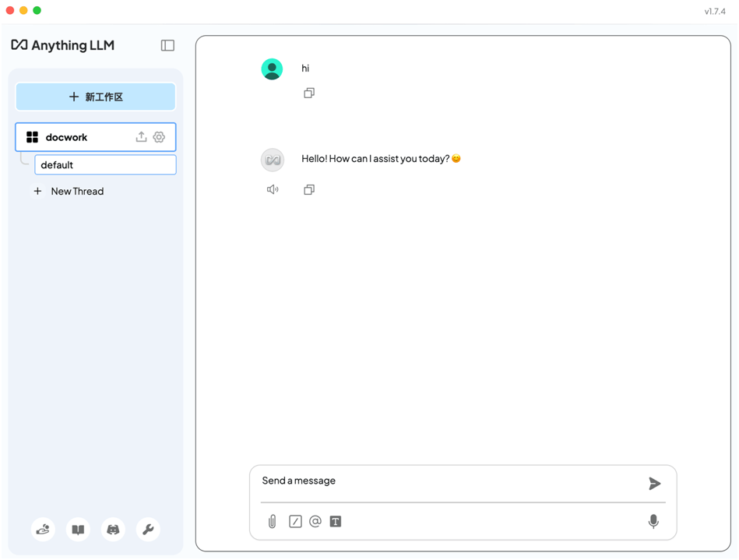The width and height of the screenshot is (739, 560).
Task: Click the plus icon beside New Thread
Action: [x=37, y=191]
